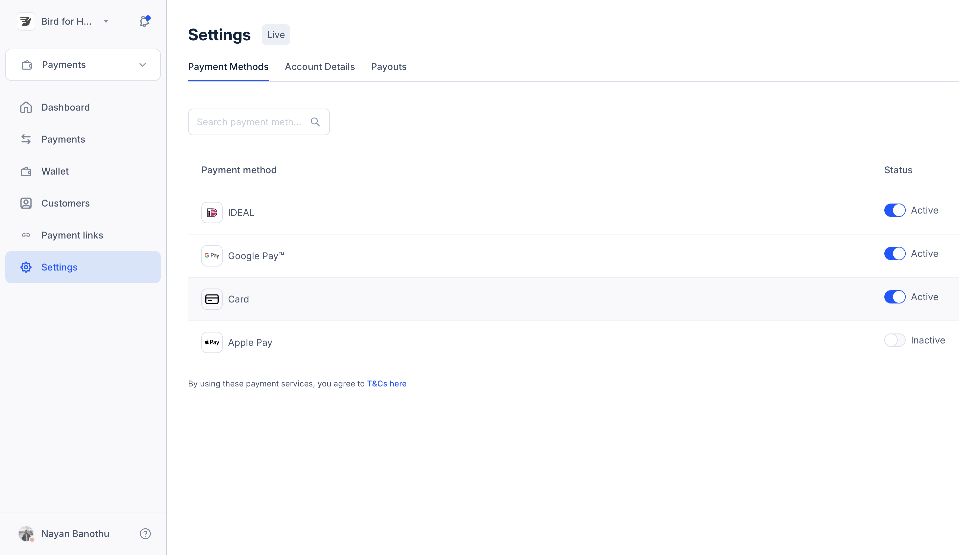Click the Google Pay logo icon
Screen dimensions: 980x555
click(212, 256)
